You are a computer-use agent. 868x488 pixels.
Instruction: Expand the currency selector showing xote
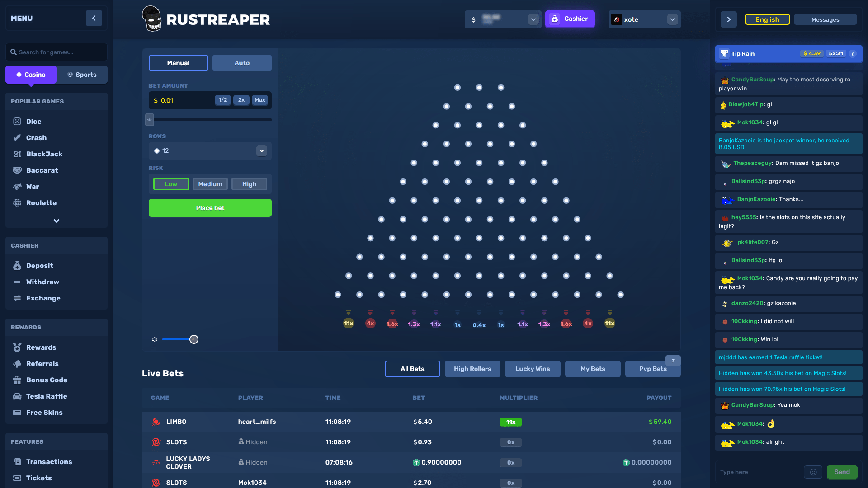click(x=673, y=19)
